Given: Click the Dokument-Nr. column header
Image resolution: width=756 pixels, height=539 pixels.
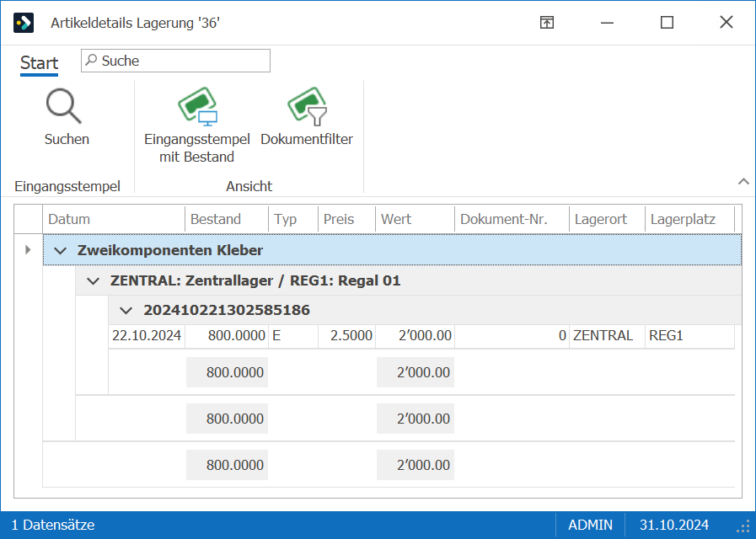Looking at the screenshot, I should pos(512,219).
